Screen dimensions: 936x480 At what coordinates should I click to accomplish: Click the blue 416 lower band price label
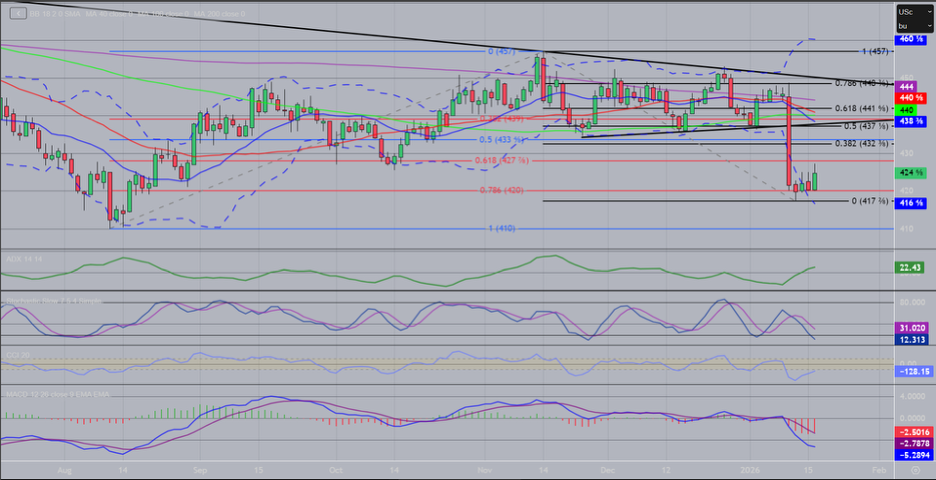(x=910, y=203)
